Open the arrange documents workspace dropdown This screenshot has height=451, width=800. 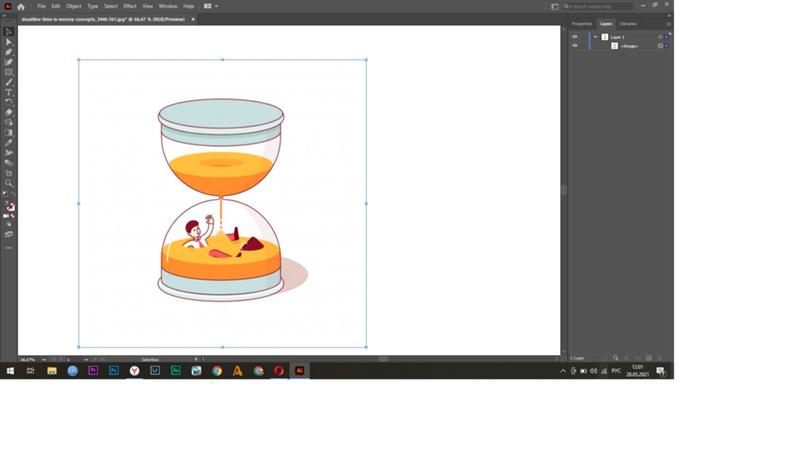pos(211,6)
